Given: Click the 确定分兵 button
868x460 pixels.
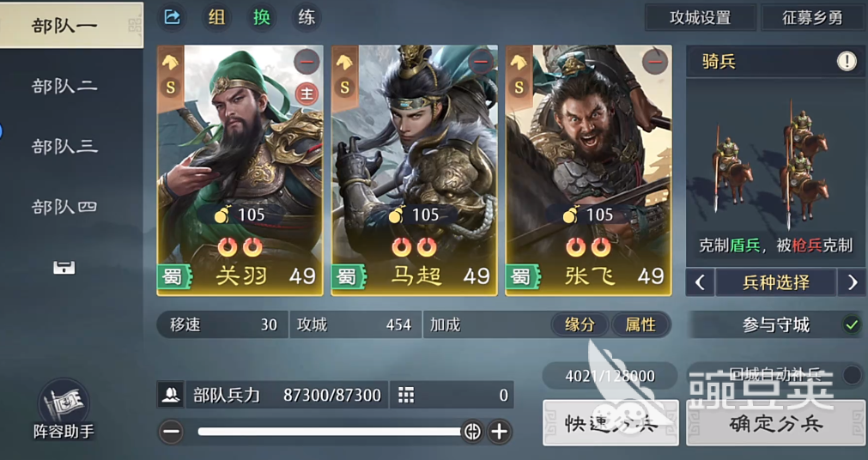Looking at the screenshot, I should (775, 423).
